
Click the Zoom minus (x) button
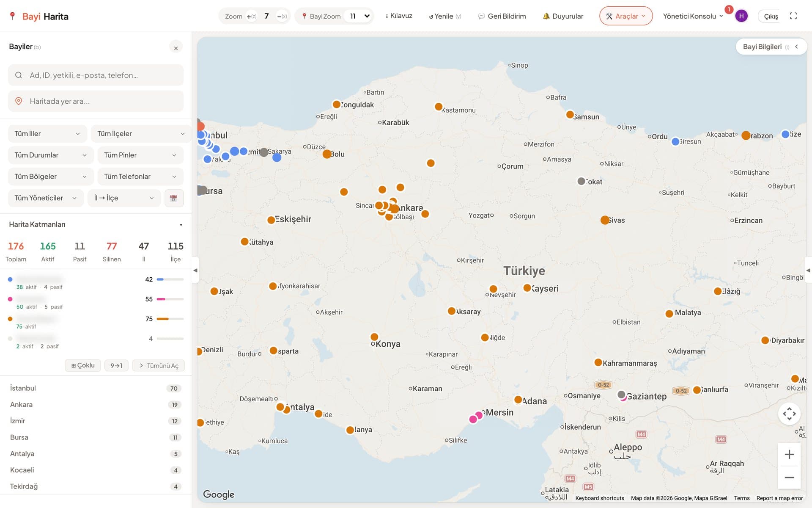click(x=282, y=16)
